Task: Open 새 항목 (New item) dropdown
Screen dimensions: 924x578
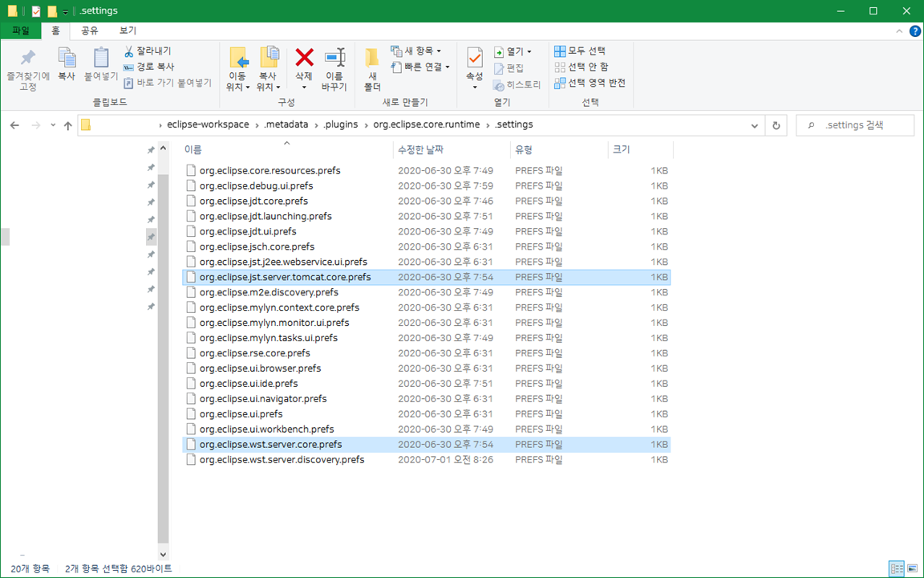Action: coord(416,51)
